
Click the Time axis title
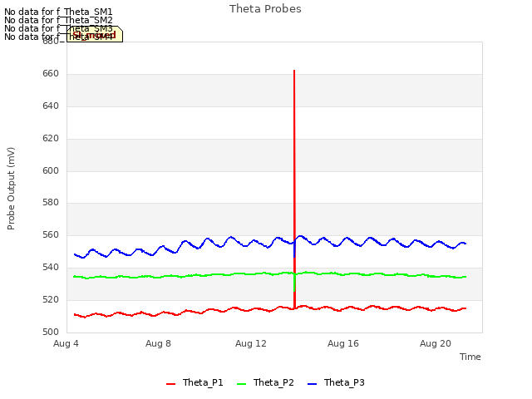(x=470, y=357)
